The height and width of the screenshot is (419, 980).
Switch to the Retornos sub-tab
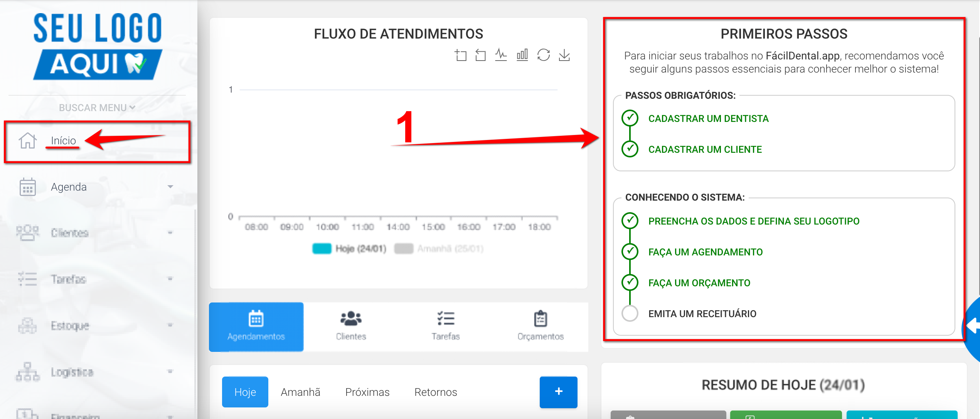[436, 392]
